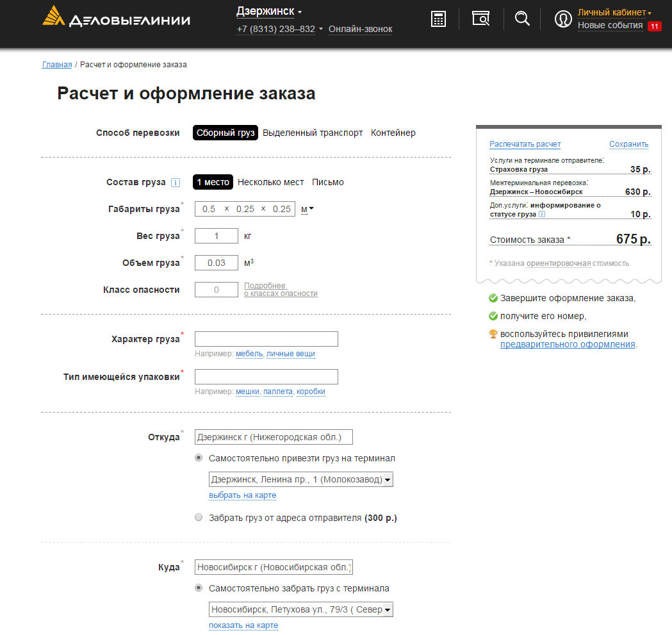Image resolution: width=672 pixels, height=635 pixels.
Task: Open site search magnifier icon
Action: (522, 19)
